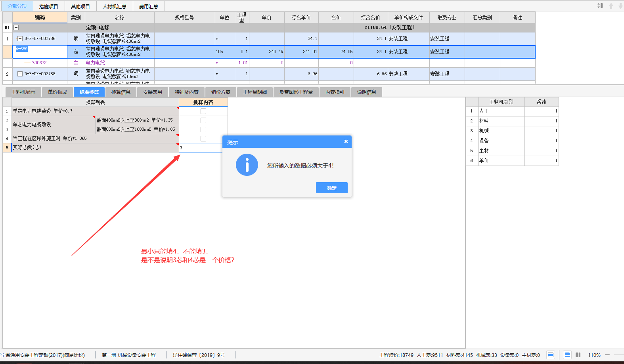This screenshot has height=364, width=624.
Task: Close the 提示 dialog with X
Action: click(x=346, y=141)
